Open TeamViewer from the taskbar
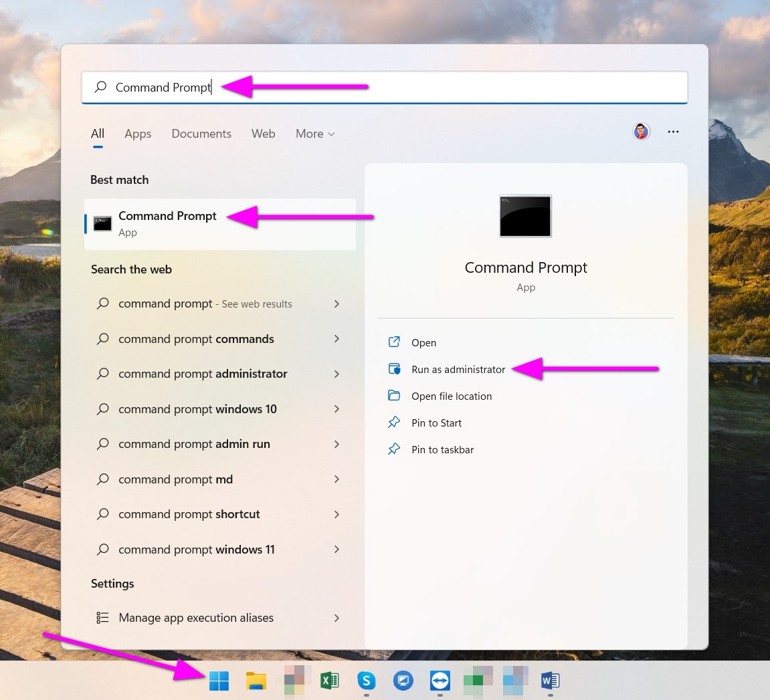The height and width of the screenshot is (700, 770). coord(440,680)
